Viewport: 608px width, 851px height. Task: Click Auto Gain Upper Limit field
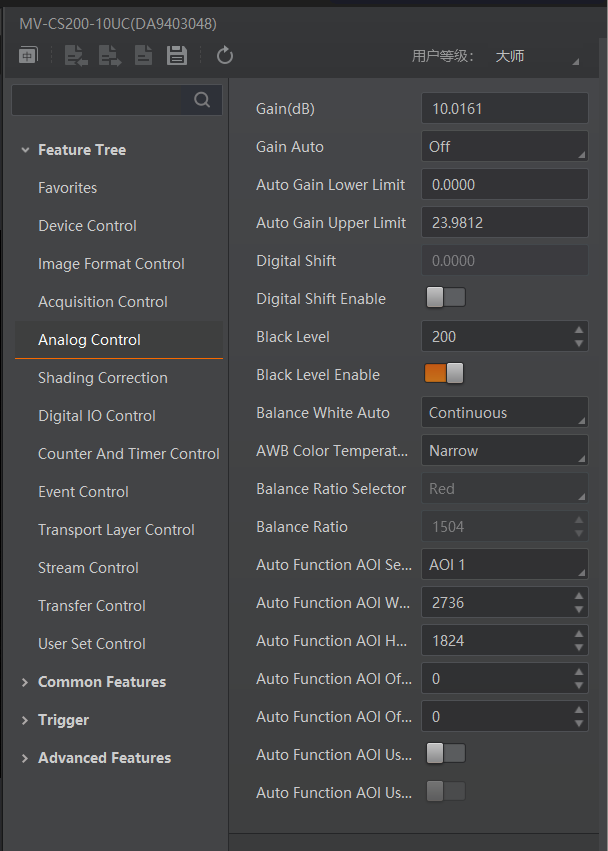point(505,222)
